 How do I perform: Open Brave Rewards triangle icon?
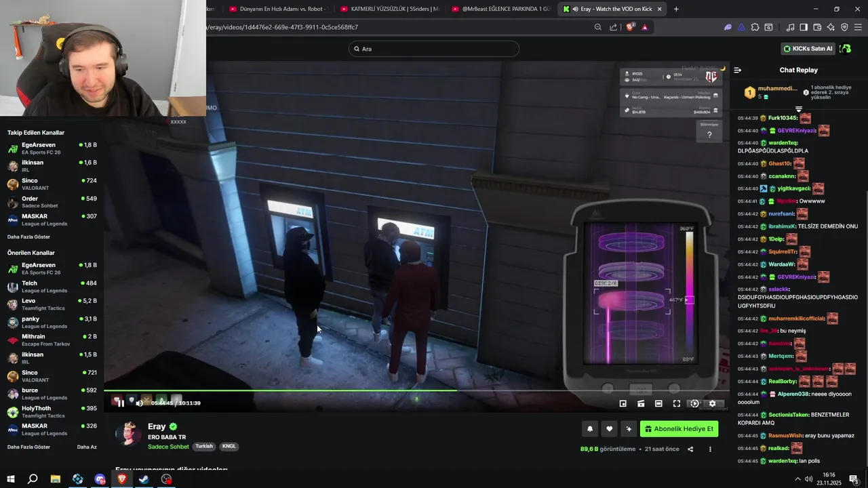click(644, 27)
